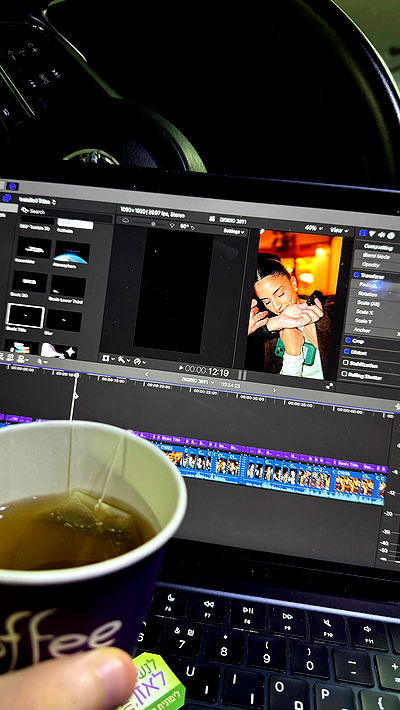Image resolution: width=400 pixels, height=710 pixels.
Task: Click the Rotation parameter row
Action: [375, 294]
